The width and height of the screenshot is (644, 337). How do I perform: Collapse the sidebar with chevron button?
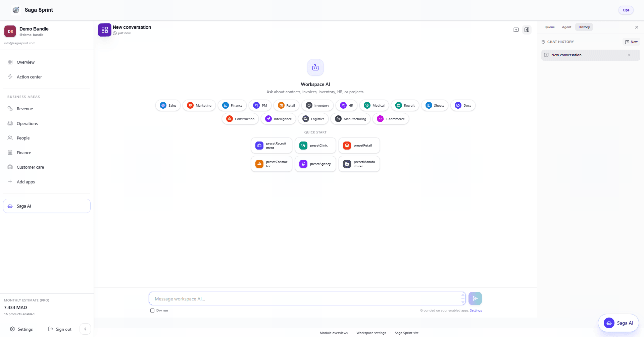85,329
